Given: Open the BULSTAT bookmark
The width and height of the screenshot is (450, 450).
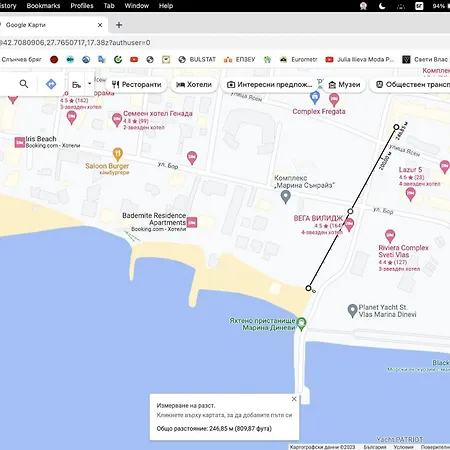Looking at the screenshot, I should pyautogui.click(x=197, y=59).
